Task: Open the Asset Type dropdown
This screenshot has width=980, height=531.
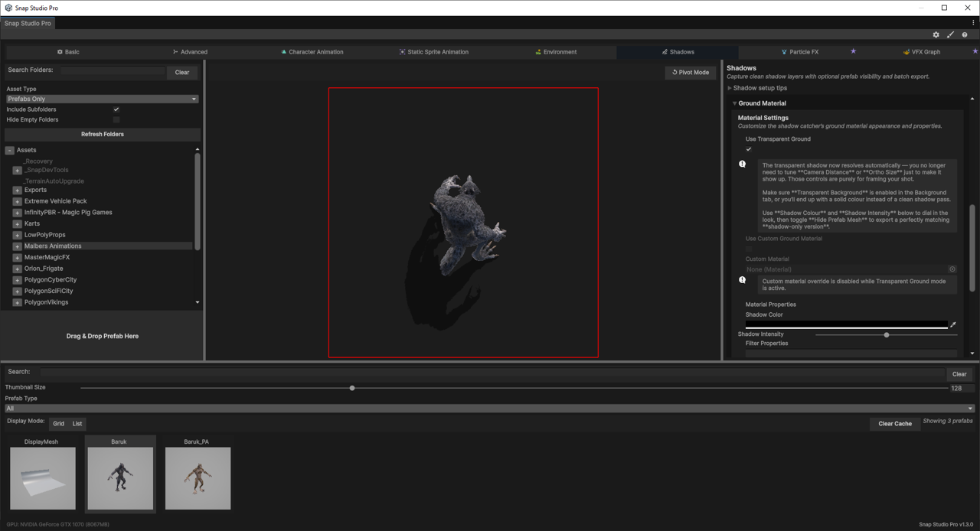Action: click(x=103, y=99)
